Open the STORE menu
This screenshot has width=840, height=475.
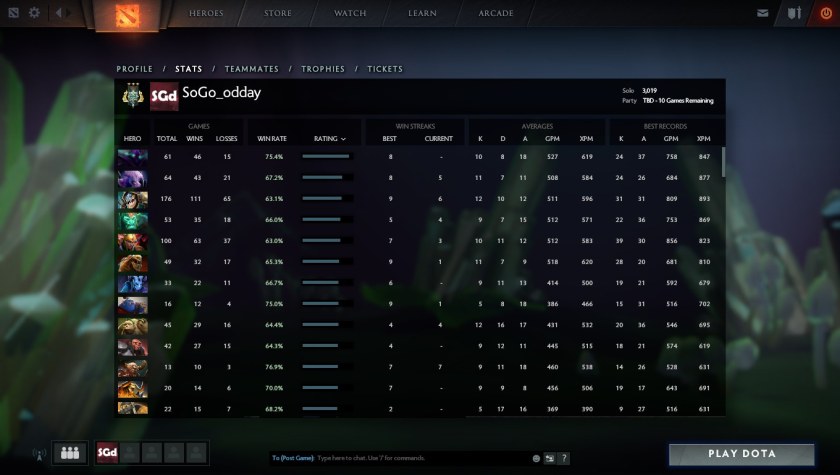278,13
